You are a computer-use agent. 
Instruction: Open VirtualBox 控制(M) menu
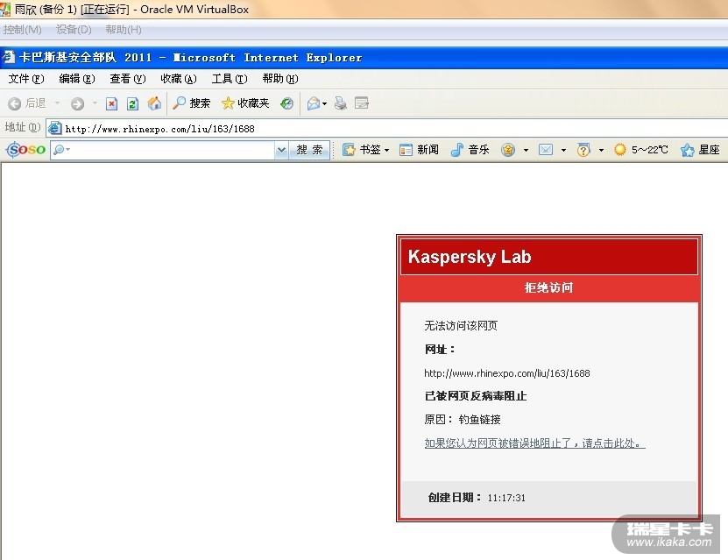[x=22, y=30]
